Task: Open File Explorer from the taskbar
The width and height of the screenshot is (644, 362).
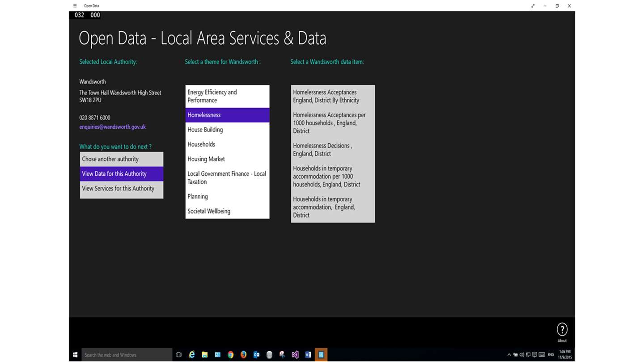Action: pos(204,354)
